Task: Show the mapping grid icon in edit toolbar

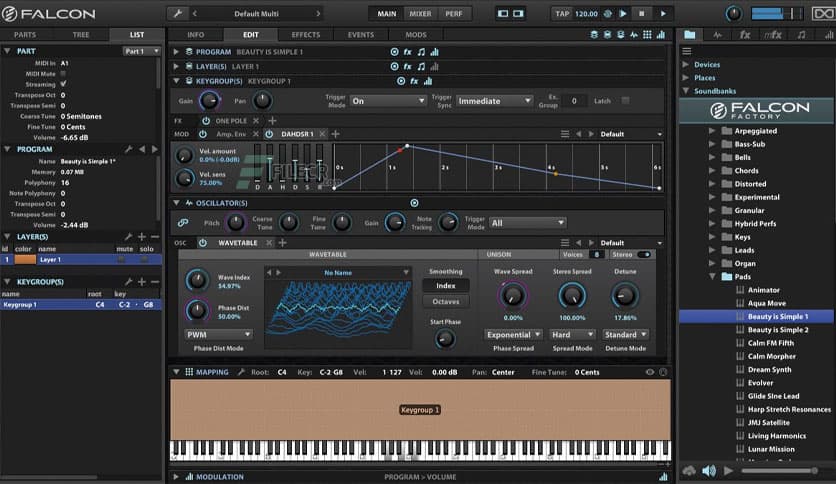Action: pos(647,35)
